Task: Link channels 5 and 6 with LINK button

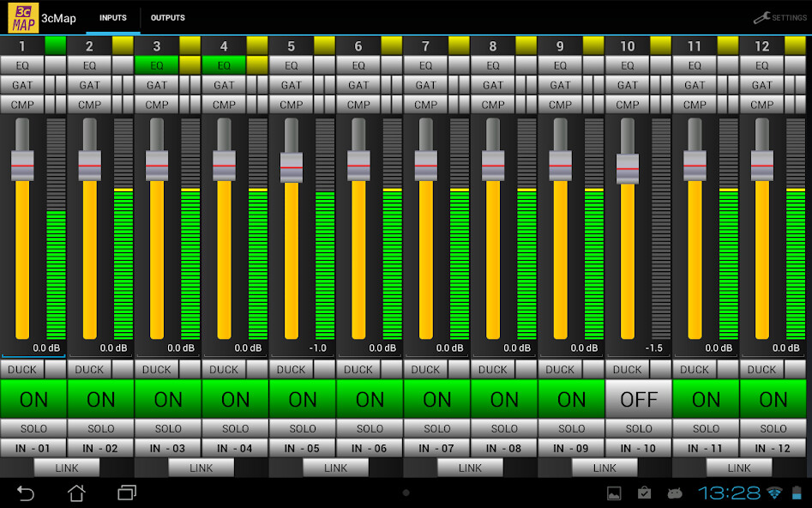Action: tap(335, 468)
